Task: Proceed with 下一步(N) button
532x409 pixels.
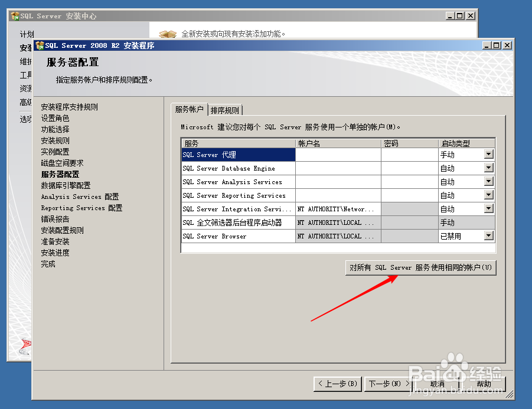Action: (389, 384)
